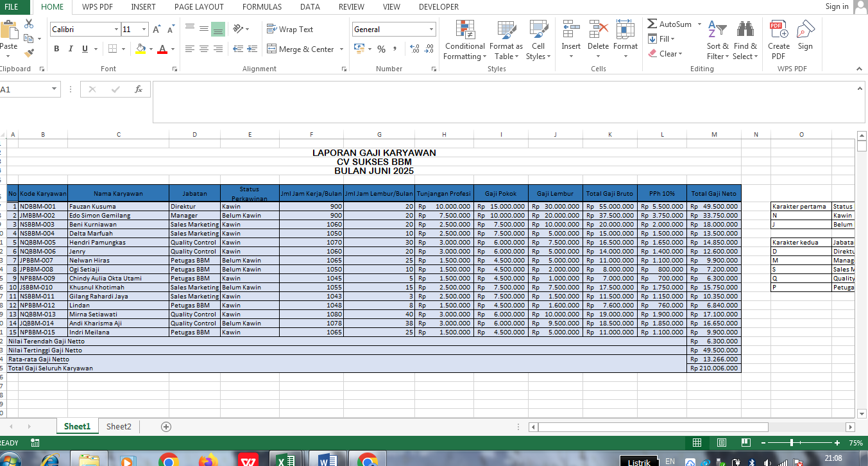Switch to the DATA tab
Screen dimensions: 868x466
click(310, 7)
